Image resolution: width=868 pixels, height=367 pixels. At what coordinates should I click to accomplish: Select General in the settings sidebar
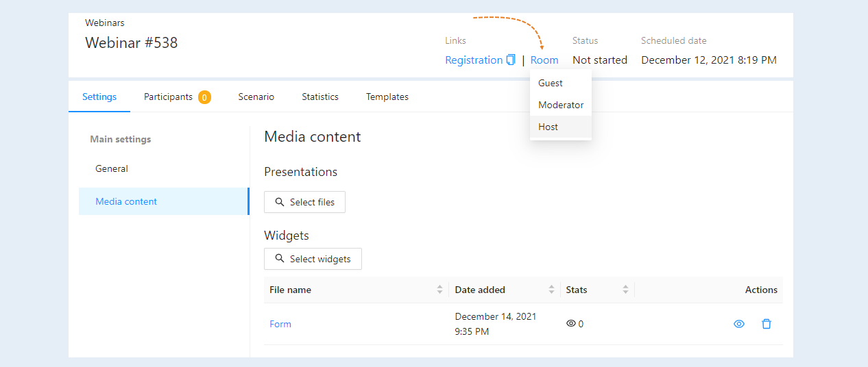[164, 168]
